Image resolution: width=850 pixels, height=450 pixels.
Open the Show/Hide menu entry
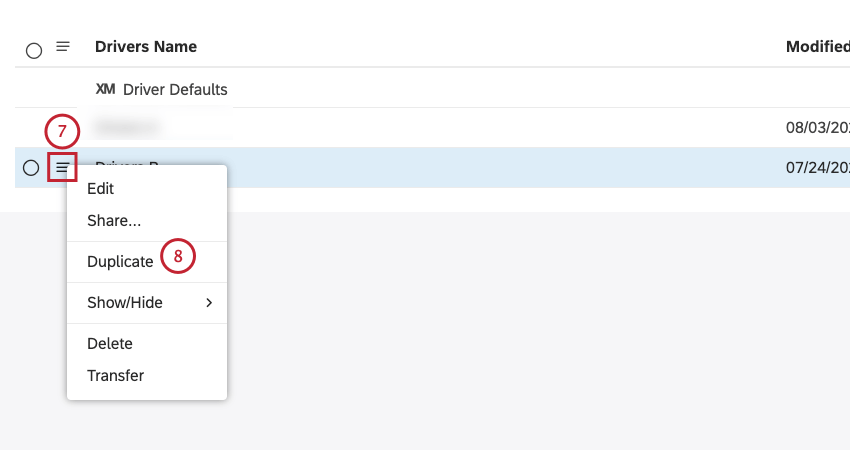147,303
